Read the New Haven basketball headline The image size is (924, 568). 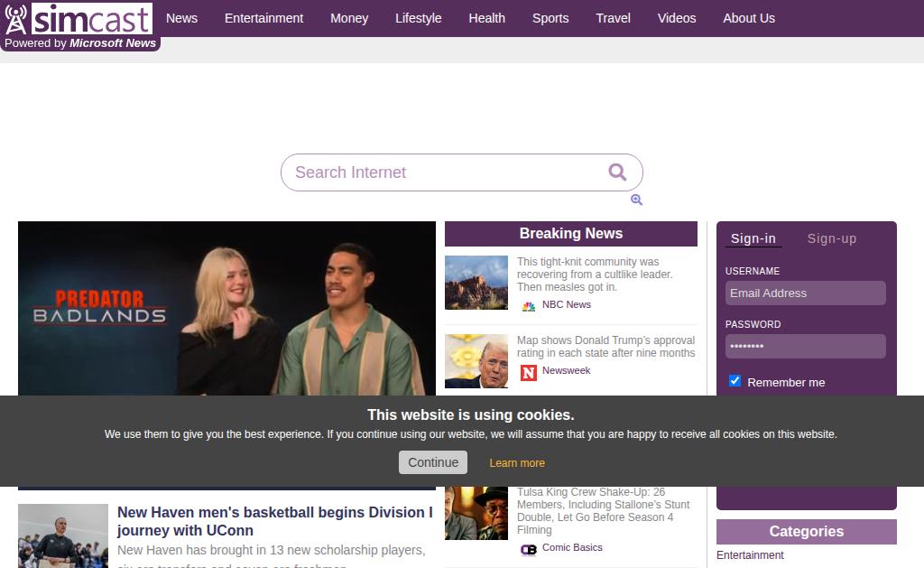pos(274,521)
